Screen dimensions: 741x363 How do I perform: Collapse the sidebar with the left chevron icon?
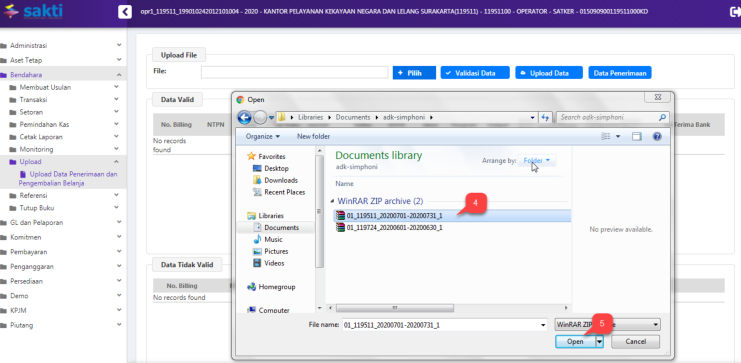coord(125,11)
